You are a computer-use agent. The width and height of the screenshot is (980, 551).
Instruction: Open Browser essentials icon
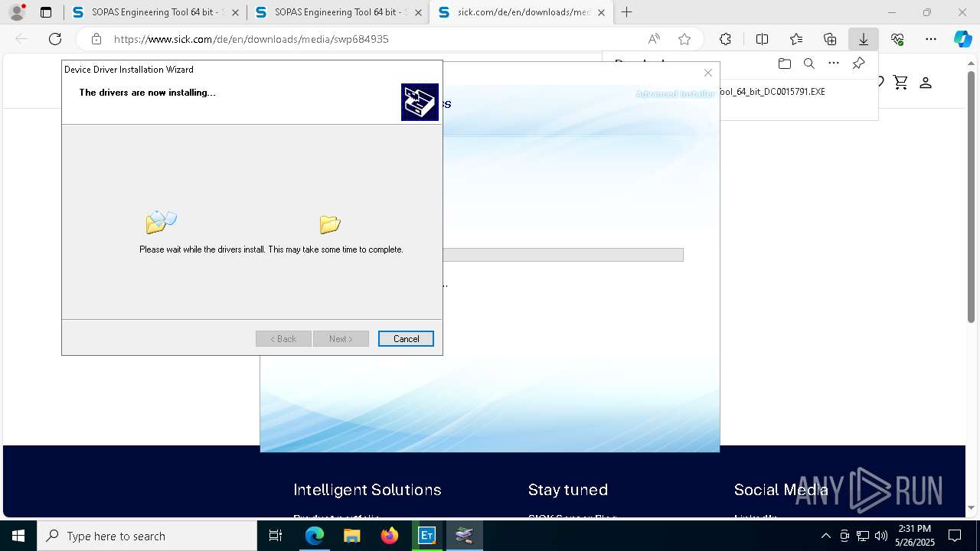click(x=897, y=39)
